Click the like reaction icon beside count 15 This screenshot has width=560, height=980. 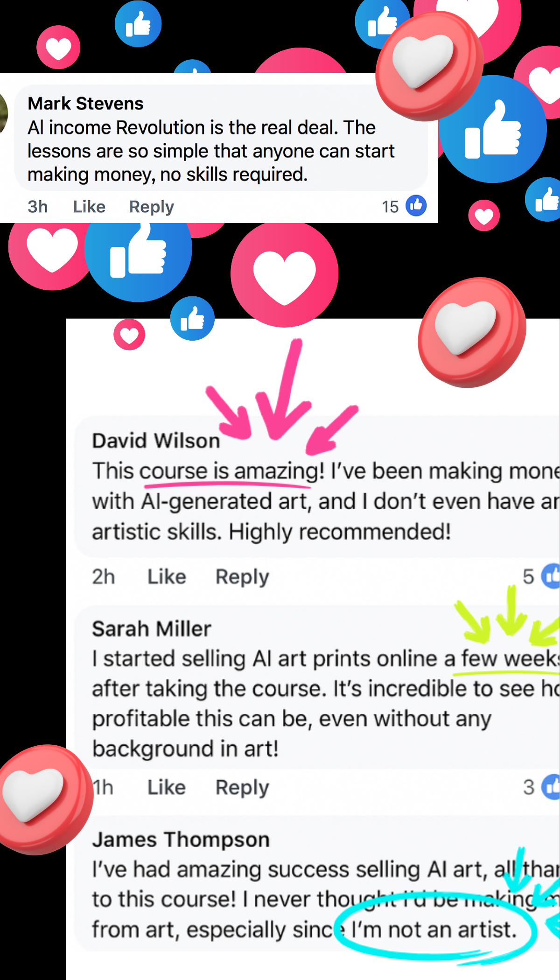pyautogui.click(x=416, y=205)
